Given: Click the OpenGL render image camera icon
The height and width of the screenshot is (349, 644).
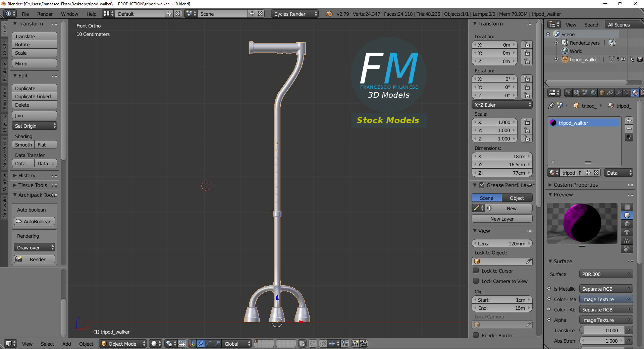Looking at the screenshot, I should tap(355, 344).
